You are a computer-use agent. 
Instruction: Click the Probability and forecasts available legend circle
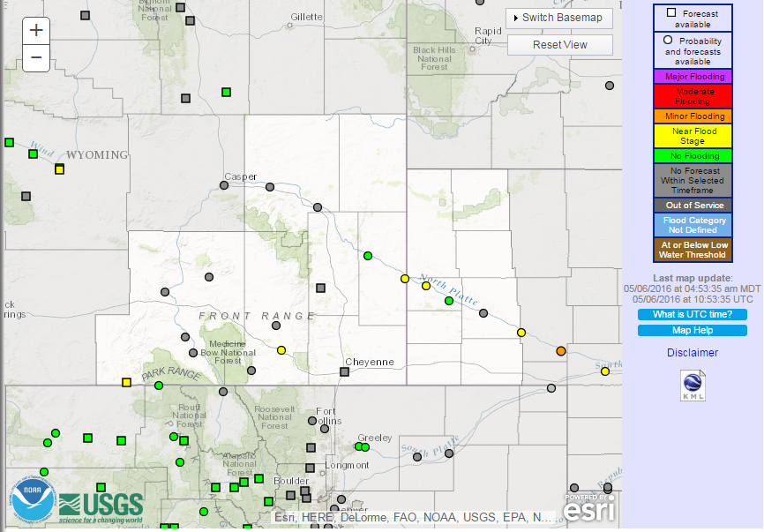668,40
